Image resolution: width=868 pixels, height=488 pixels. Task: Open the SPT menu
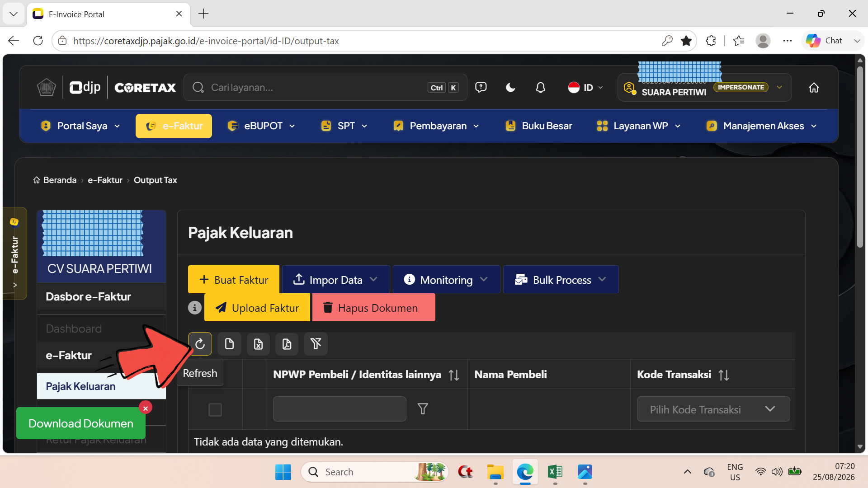pos(344,126)
